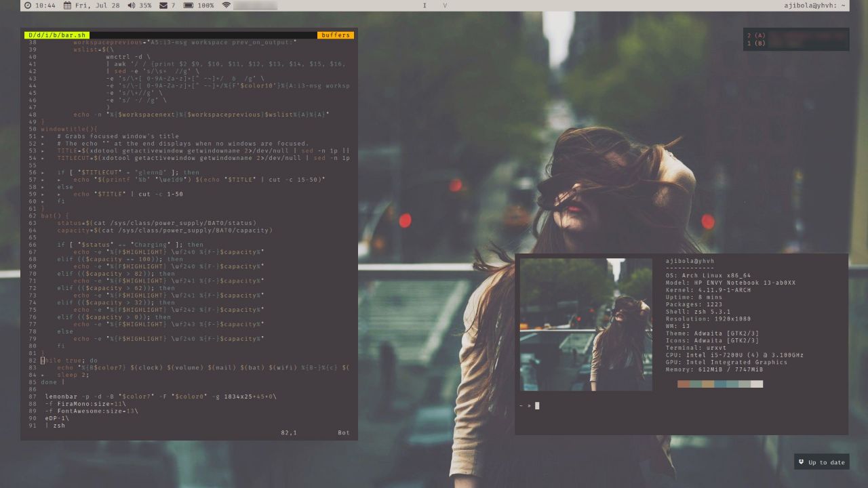Click the 'Fri, Jul 28' date text
868x488 pixels.
pos(97,5)
